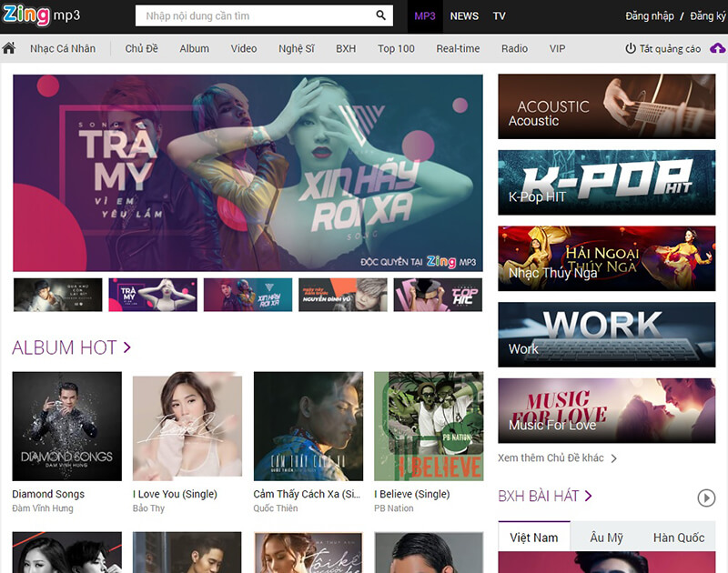Image resolution: width=728 pixels, height=573 pixels.
Task: Expand BXH BÀI HÁT via chevron
Action: 588,497
